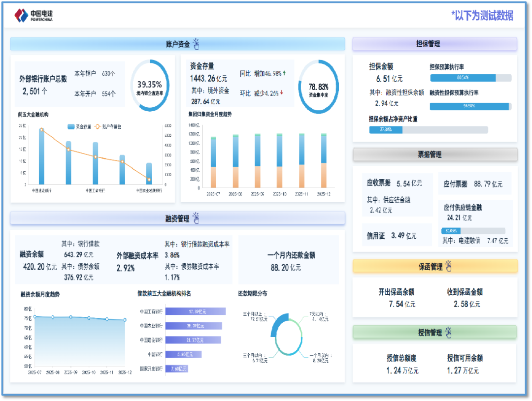This screenshot has width=532, height=401.
Task: Click the hand pointer icon beside 授信管理
Action: pos(449,332)
